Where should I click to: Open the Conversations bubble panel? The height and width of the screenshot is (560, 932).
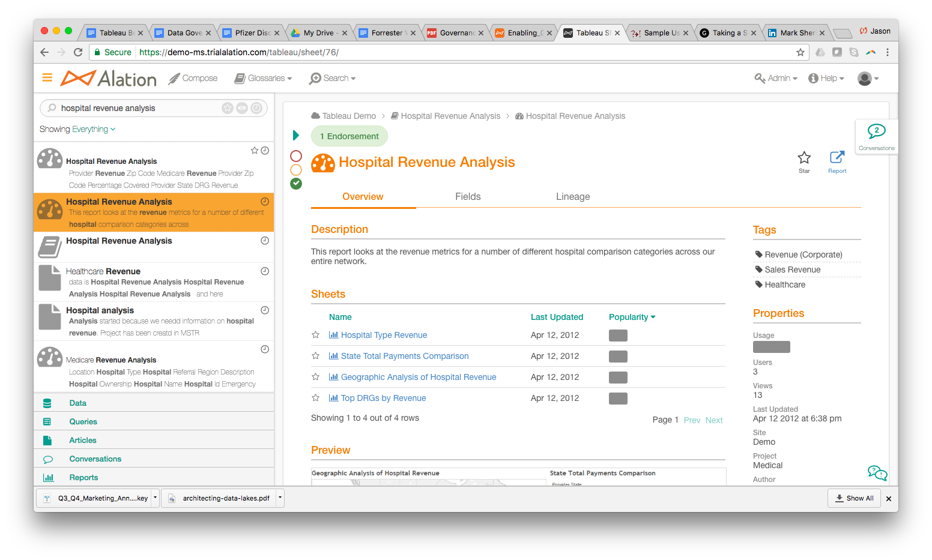click(x=877, y=137)
